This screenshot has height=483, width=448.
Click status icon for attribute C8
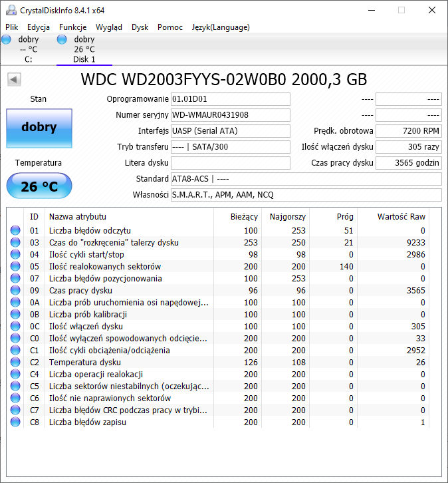tap(15, 422)
